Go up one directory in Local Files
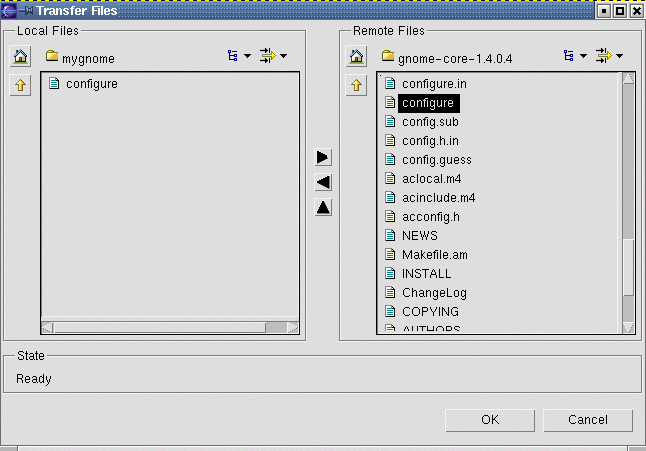This screenshot has width=646, height=451. coord(20,86)
